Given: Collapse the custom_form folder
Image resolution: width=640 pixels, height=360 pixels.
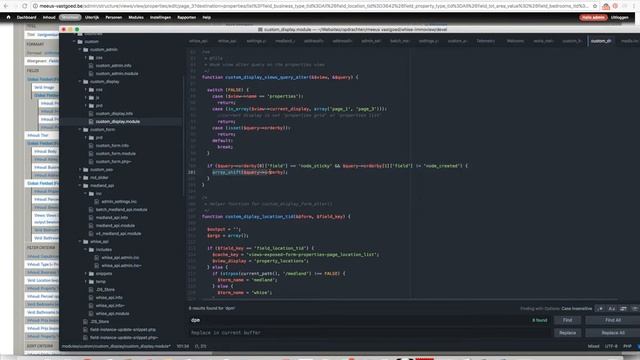Looking at the screenshot, I should 80,129.
